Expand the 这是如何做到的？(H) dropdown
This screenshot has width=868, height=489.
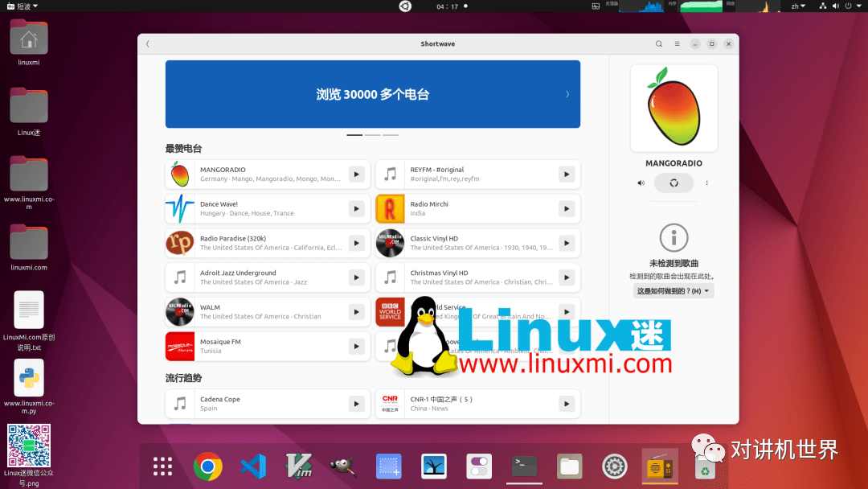click(674, 290)
